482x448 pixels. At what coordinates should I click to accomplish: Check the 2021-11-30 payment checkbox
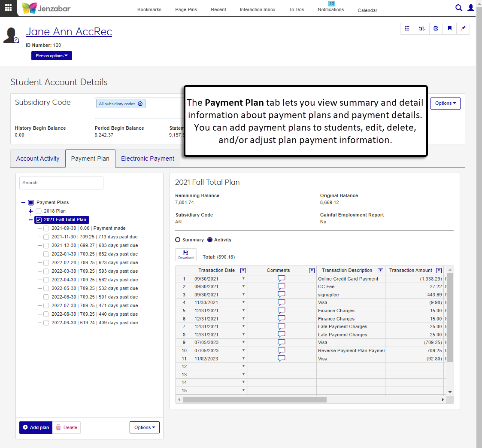[x=46, y=237]
